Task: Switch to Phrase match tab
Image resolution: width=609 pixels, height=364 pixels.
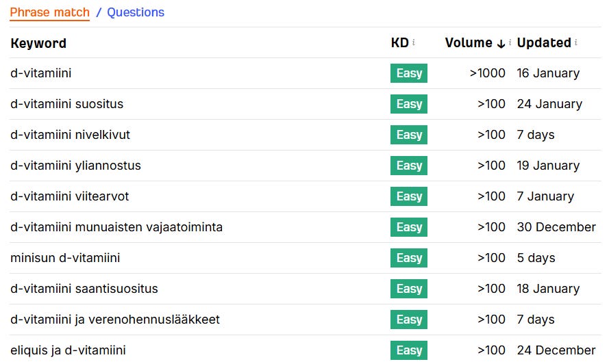Action: pyautogui.click(x=49, y=12)
